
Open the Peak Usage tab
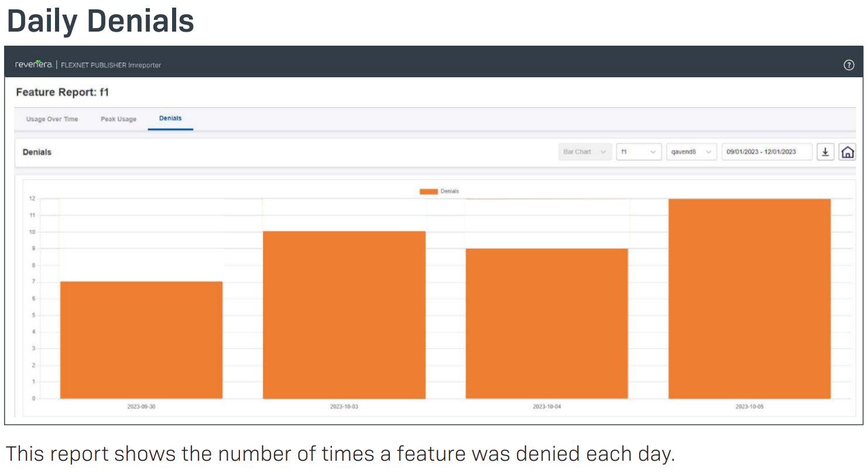118,119
